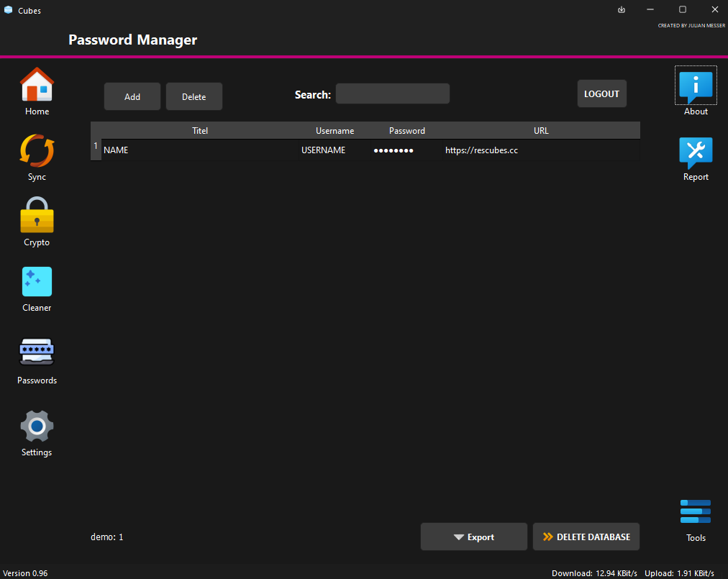Open the Tools panel
This screenshot has width=728, height=579.
click(x=696, y=521)
